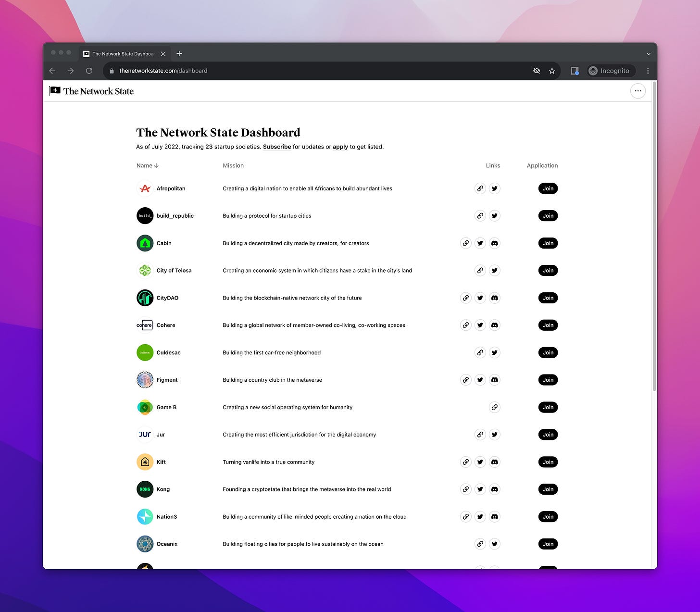The height and width of the screenshot is (612, 700).
Task: Open Cabin Discord icon
Action: pyautogui.click(x=494, y=243)
